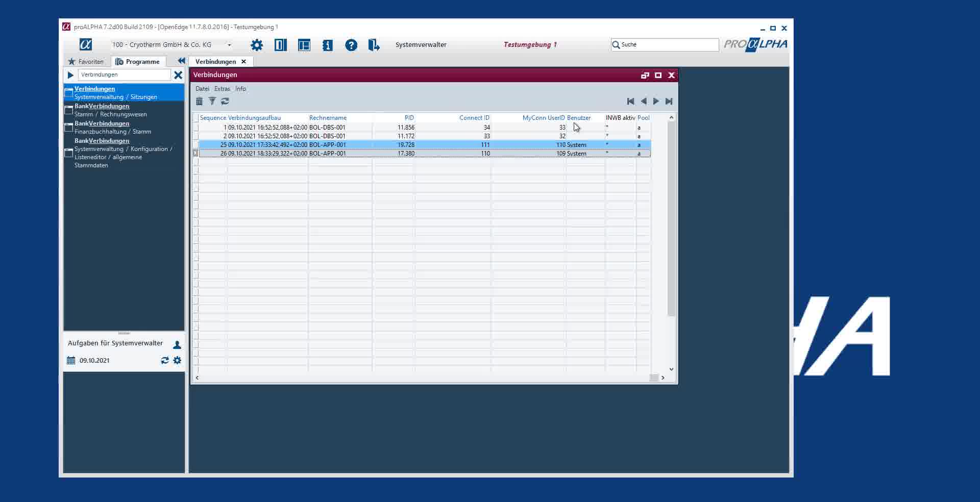This screenshot has width=980, height=502.
Task: Jump to last record
Action: [x=669, y=101]
